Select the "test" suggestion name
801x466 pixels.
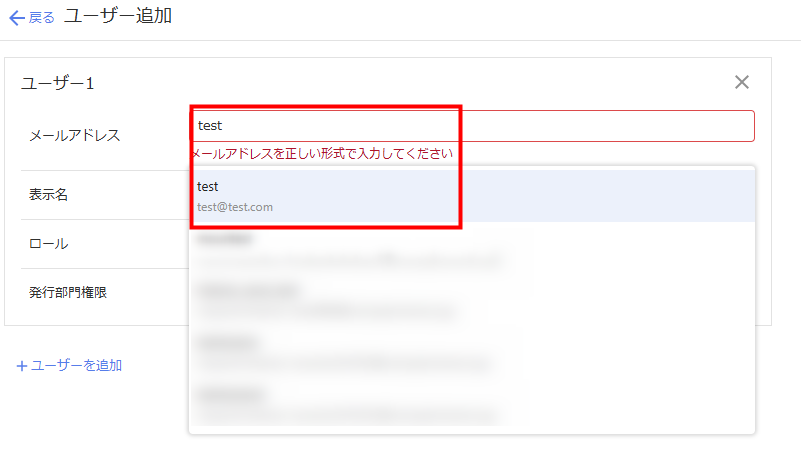208,187
